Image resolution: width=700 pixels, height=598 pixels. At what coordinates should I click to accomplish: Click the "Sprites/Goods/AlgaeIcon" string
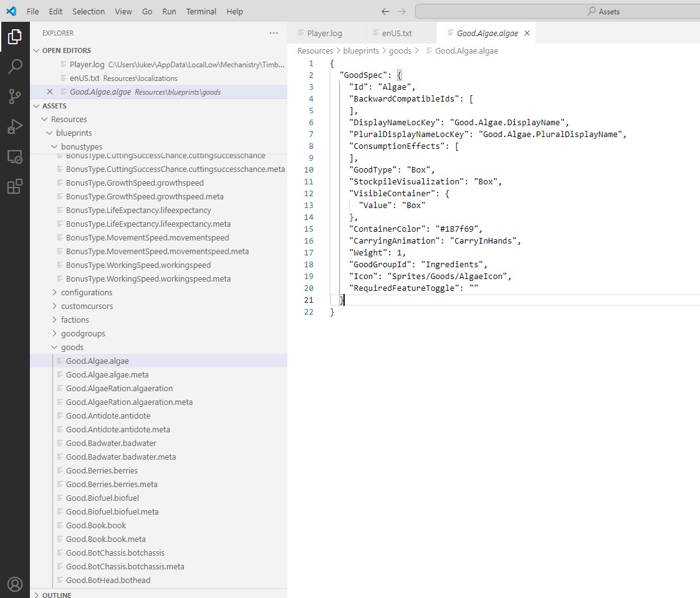point(447,276)
